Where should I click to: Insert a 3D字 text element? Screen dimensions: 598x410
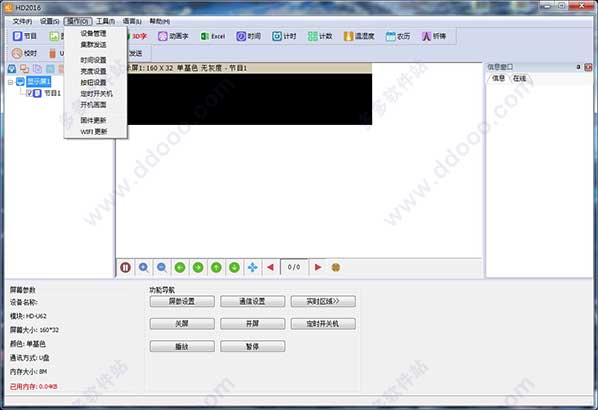(x=137, y=36)
